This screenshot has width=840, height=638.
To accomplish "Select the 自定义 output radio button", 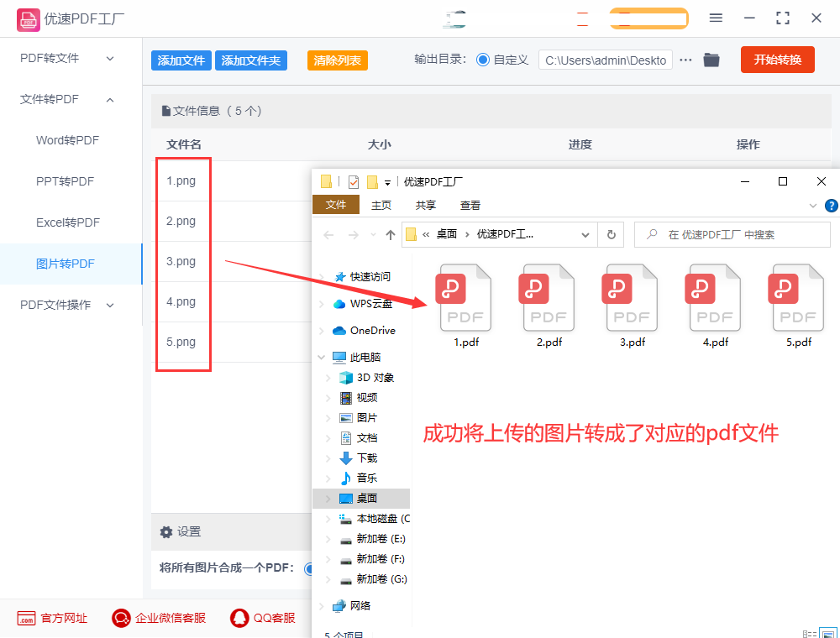I will [x=483, y=60].
